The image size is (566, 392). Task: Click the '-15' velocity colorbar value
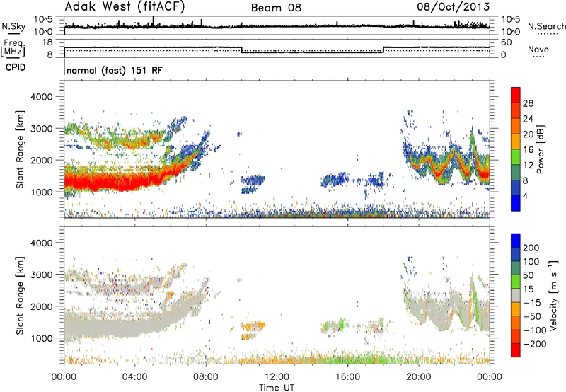click(532, 302)
